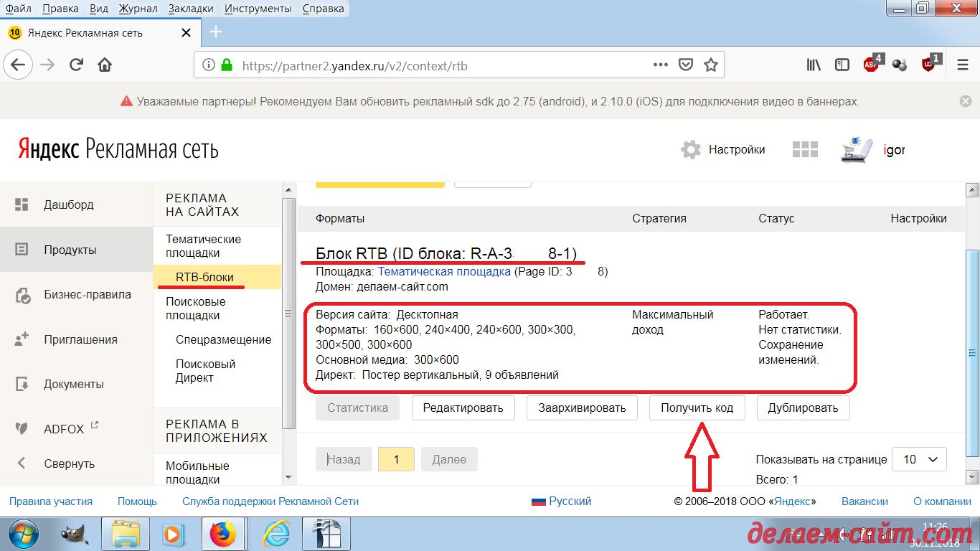Open Инструменты menu
This screenshot has height=551, width=980.
[x=258, y=9]
